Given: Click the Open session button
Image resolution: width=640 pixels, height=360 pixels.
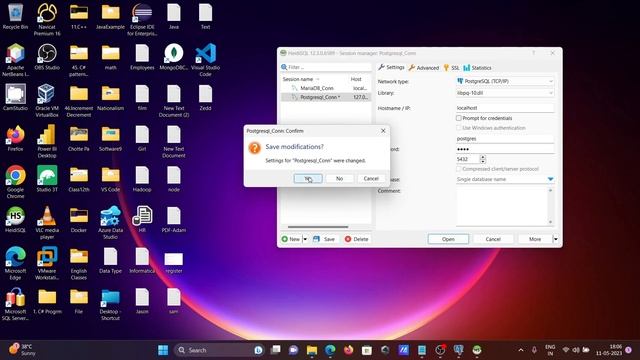Looking at the screenshot, I should [448, 239].
